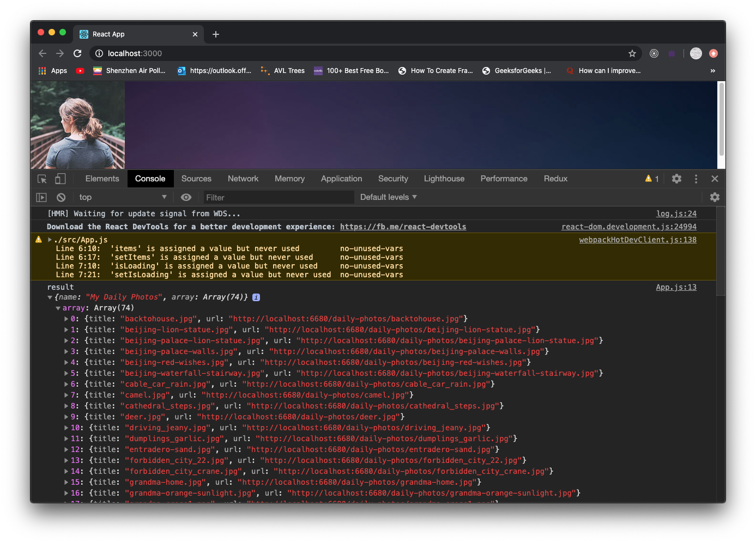Expand array item 0 backtohouse.jpg
Image resolution: width=756 pixels, height=543 pixels.
pos(66,319)
